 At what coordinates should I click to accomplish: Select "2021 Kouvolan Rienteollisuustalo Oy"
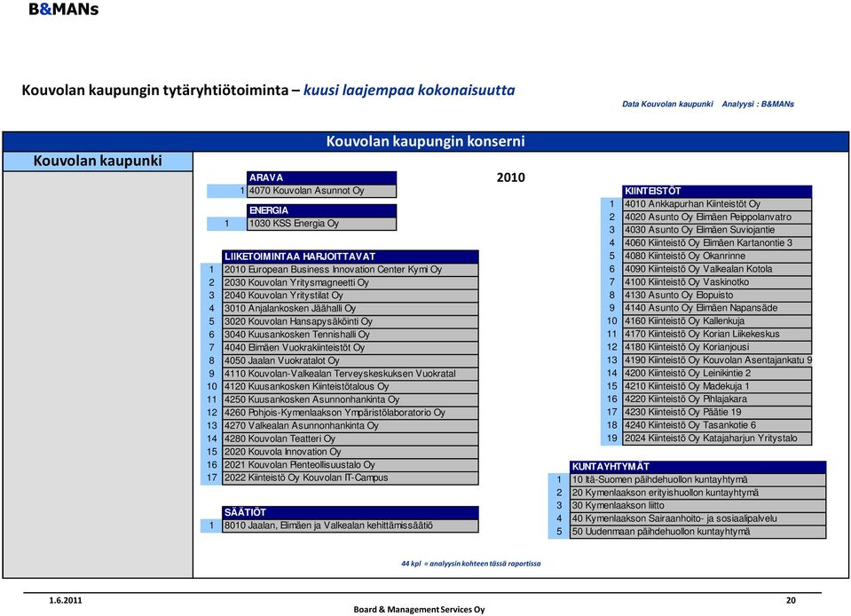pyautogui.click(x=351, y=465)
